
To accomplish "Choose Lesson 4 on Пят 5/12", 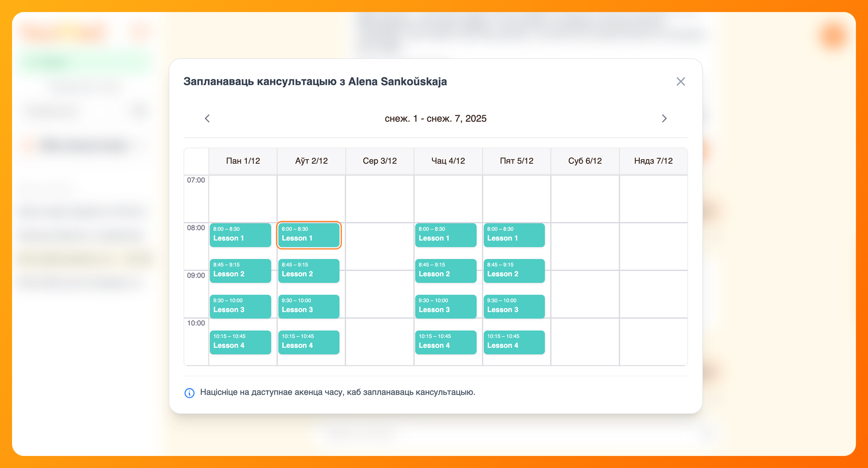I will [514, 342].
